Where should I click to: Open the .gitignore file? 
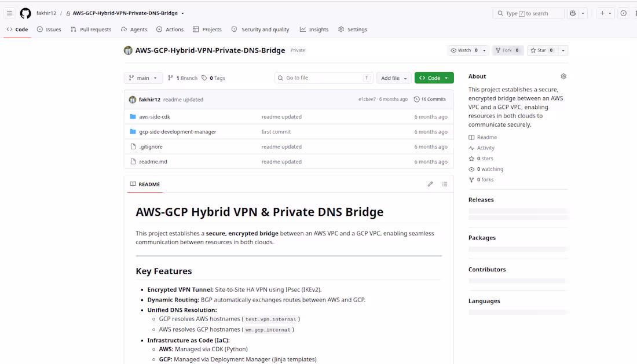coord(151,146)
